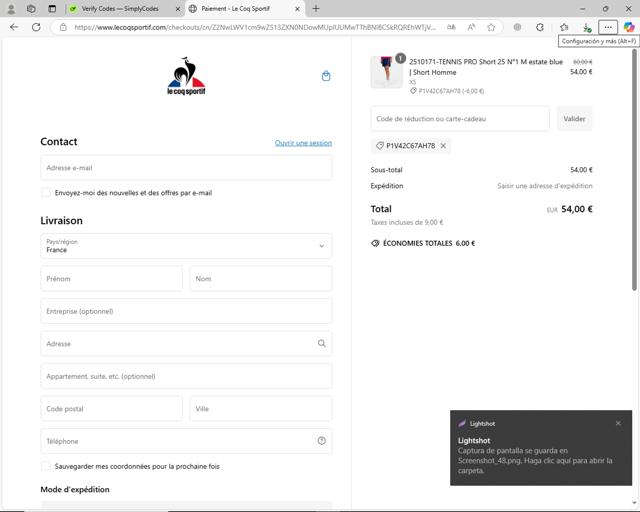Reload the page with refresh icon

coord(36,27)
